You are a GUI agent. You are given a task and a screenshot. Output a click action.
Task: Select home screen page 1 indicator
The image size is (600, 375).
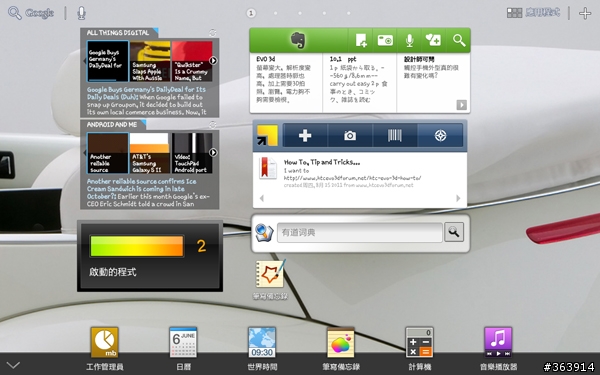[251, 13]
